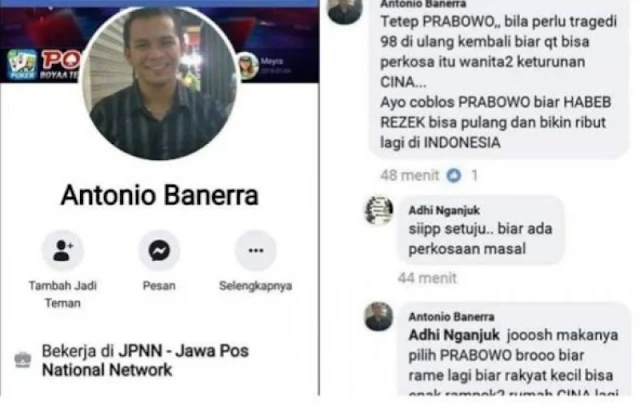Click the briefcase work icon
The height and width of the screenshot is (405, 640).
point(23,360)
